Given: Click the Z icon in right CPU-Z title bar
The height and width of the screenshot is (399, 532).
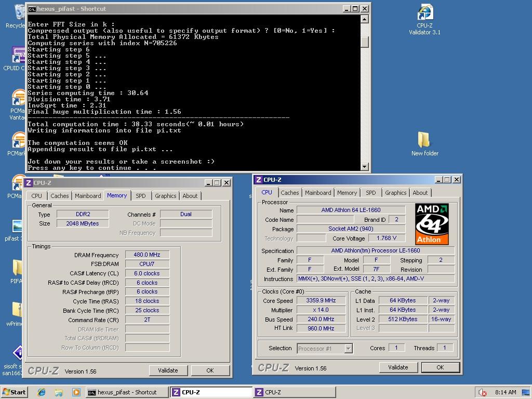Looking at the screenshot, I should (x=259, y=180).
